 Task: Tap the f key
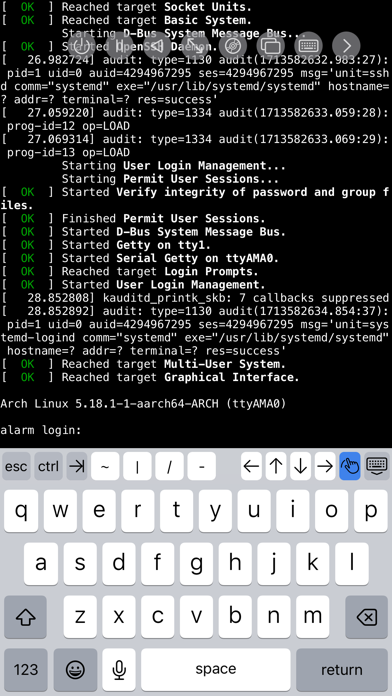157,563
